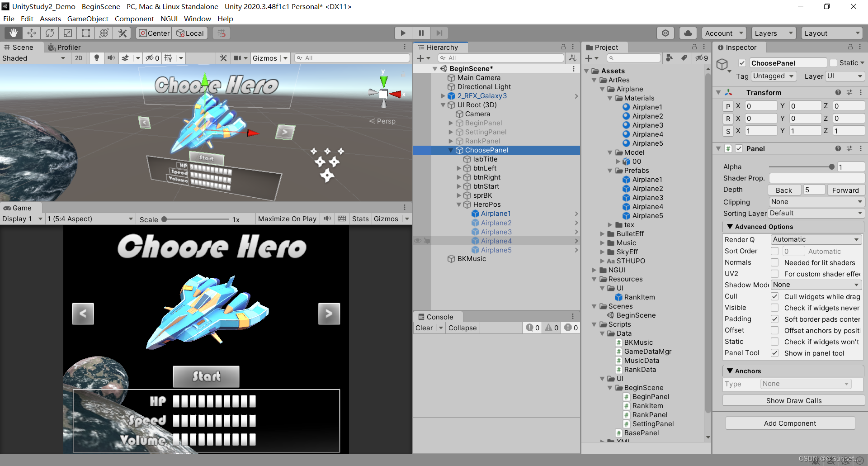Open the Component menu
This screenshot has width=868, height=466.
click(134, 19)
